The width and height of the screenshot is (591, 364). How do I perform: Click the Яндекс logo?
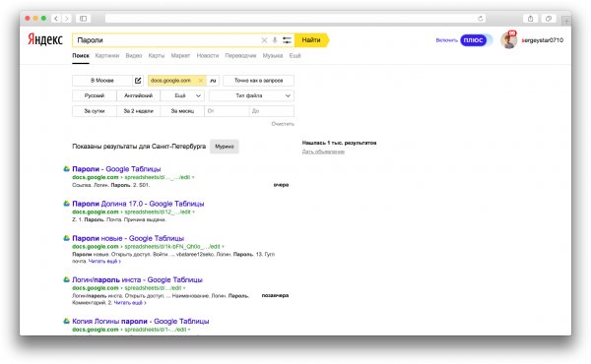[x=45, y=40]
